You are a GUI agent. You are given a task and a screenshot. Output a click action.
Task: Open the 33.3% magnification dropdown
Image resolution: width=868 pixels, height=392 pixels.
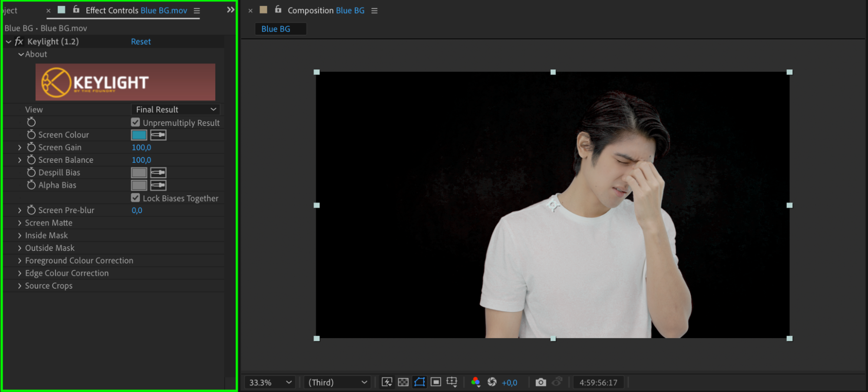coord(270,382)
